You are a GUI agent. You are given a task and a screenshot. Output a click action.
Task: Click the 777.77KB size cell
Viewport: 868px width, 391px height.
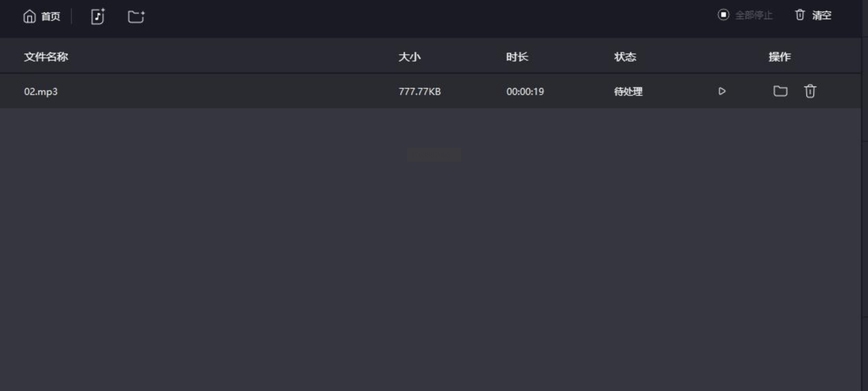point(420,92)
